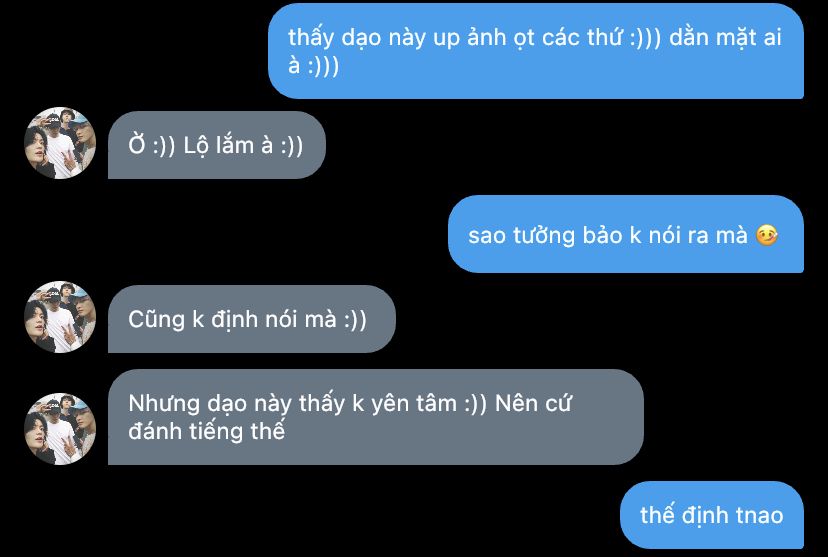This screenshot has width=828, height=557.
Task: Click the emoji in "sao tưởng bảo k nói ra mà"
Action: coord(767,235)
